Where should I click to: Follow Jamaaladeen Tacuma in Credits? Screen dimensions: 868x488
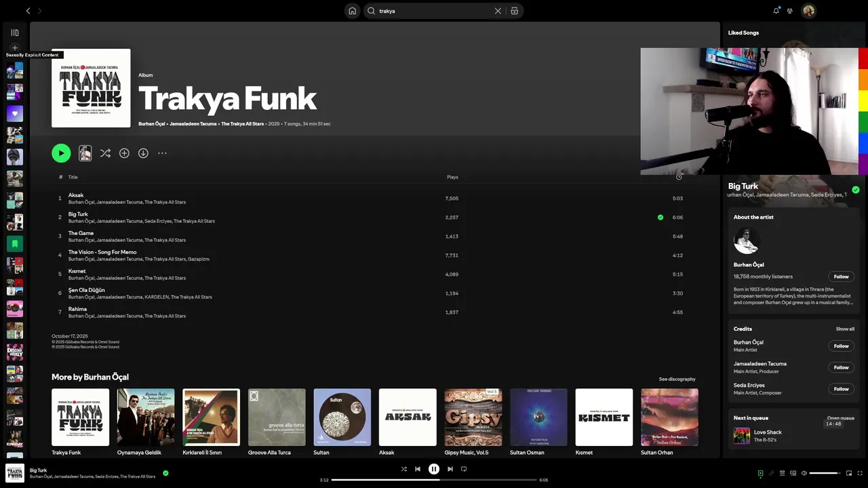point(841,367)
